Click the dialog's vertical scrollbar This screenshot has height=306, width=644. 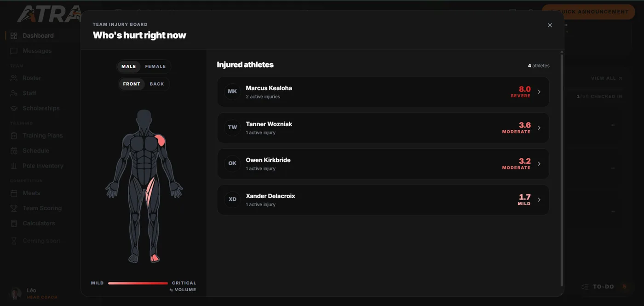click(562, 170)
